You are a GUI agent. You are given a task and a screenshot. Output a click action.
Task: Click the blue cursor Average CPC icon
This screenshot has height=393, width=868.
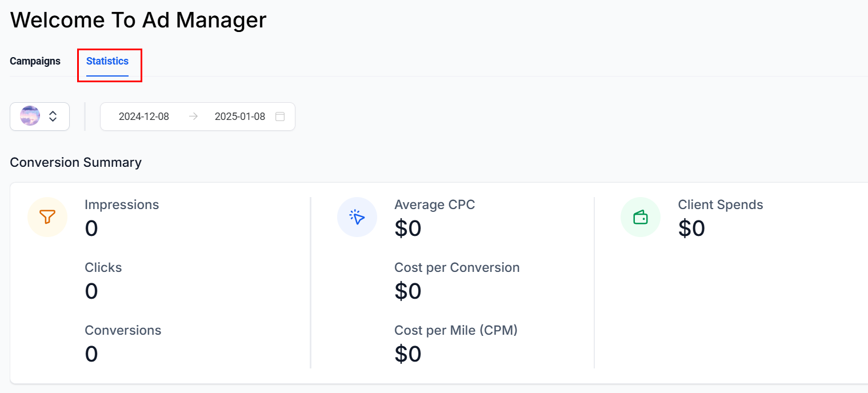357,217
